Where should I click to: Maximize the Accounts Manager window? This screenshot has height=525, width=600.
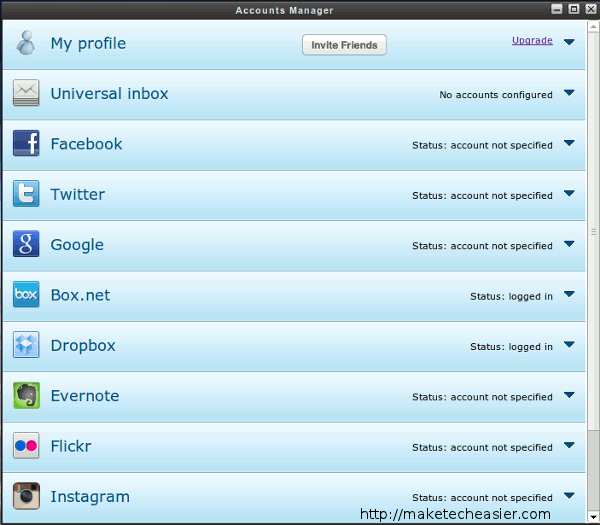tap(574, 9)
